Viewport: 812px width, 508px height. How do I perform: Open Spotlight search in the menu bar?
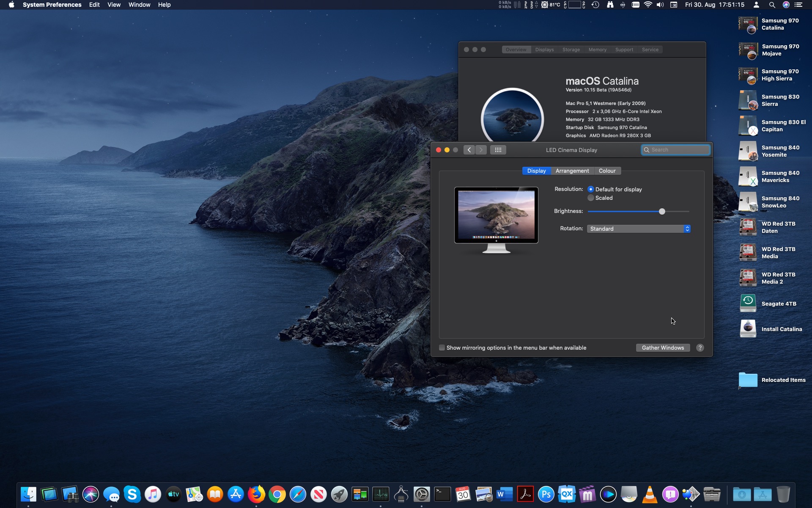pos(772,5)
